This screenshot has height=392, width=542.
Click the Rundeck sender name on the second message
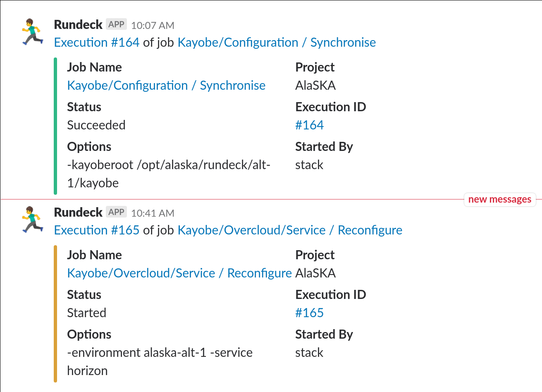(78, 213)
